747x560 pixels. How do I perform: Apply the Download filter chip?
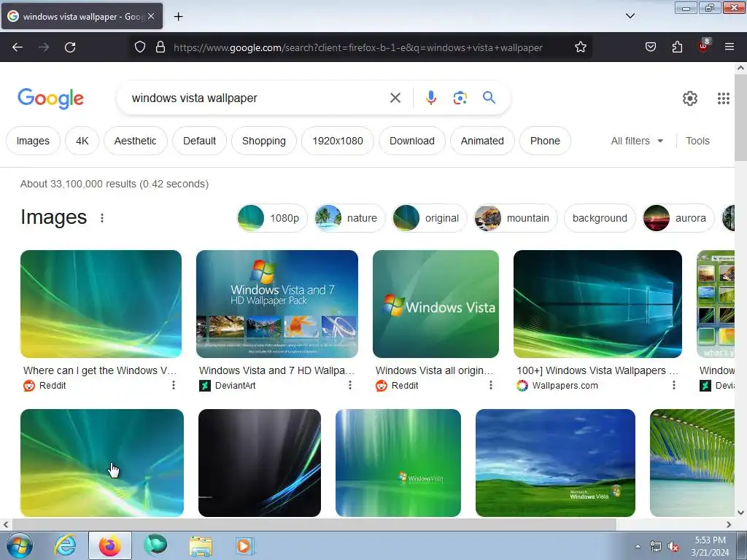tap(412, 141)
